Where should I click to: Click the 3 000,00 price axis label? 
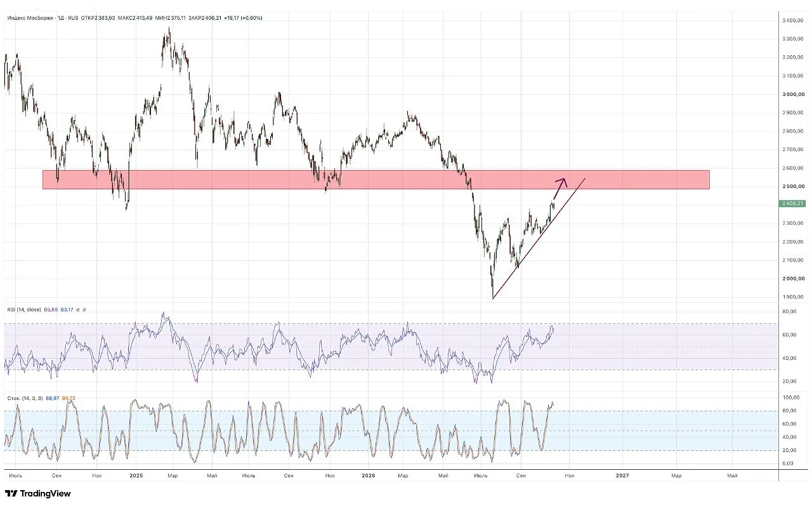click(795, 94)
